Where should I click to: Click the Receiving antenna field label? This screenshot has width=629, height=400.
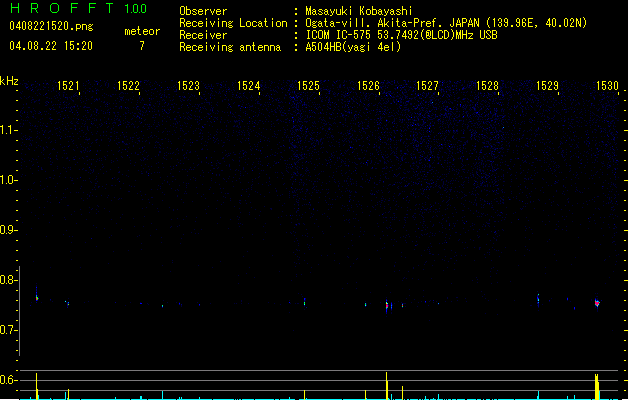click(230, 47)
